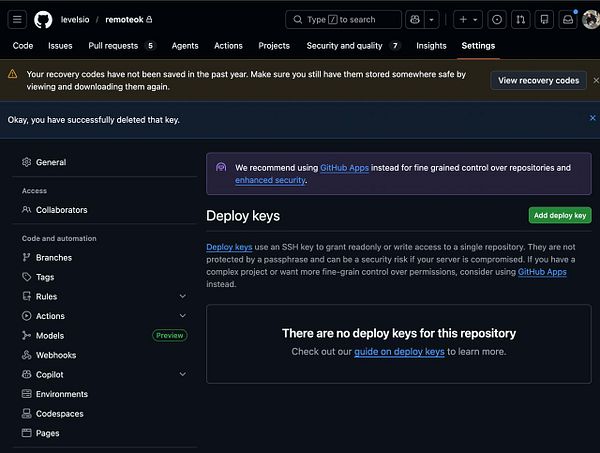Image resolution: width=600 pixels, height=453 pixels.
Task: Open dropdown next to Copilot icon
Action: click(x=432, y=20)
